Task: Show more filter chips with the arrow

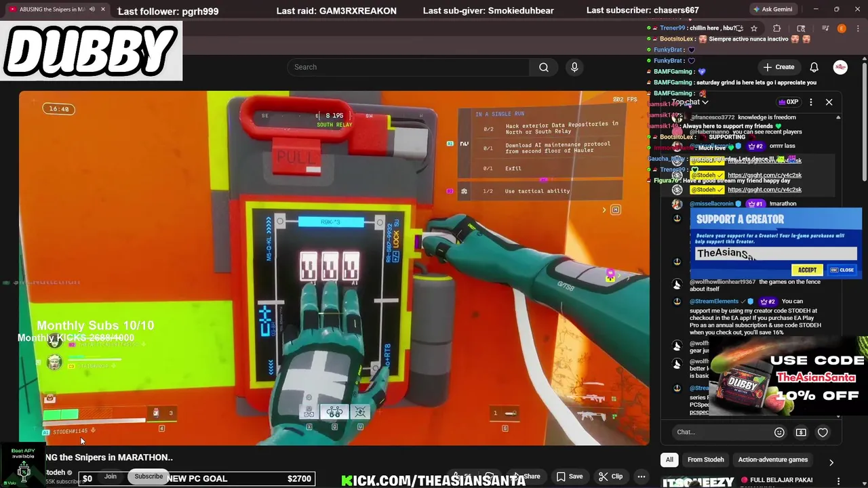Action: click(831, 462)
